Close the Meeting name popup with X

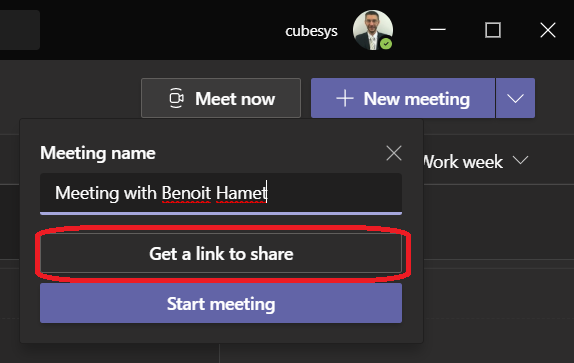pos(394,153)
